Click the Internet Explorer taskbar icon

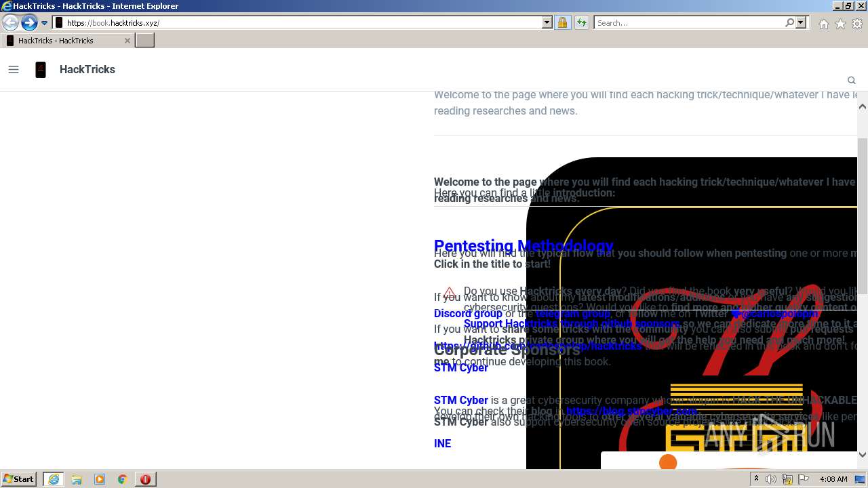(54, 479)
